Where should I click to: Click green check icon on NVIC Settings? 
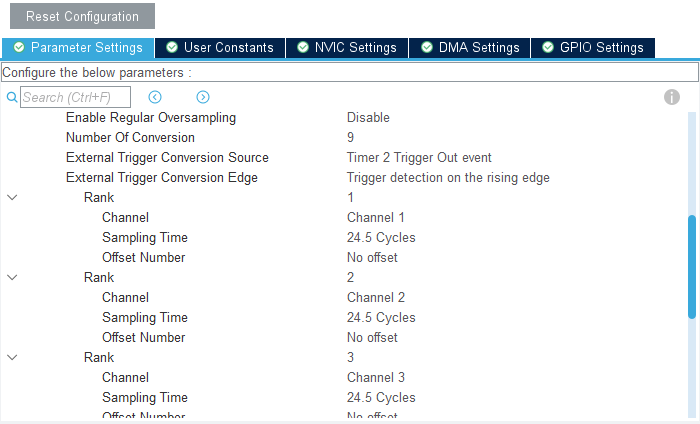click(x=303, y=48)
